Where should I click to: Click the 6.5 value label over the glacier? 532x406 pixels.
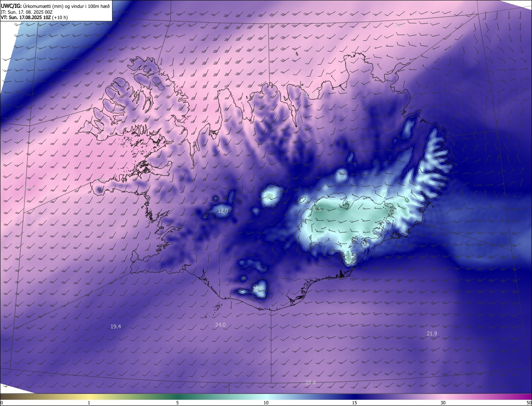coord(317,209)
